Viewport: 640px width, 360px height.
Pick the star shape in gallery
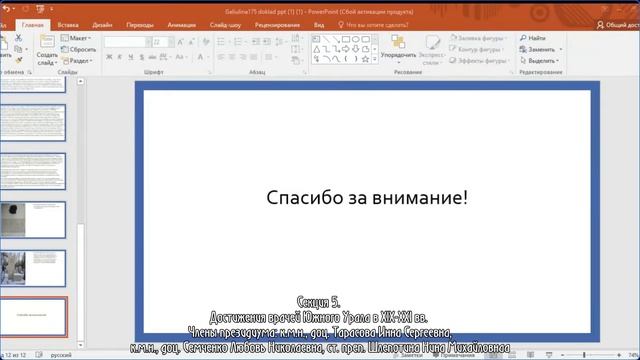pos(365,59)
